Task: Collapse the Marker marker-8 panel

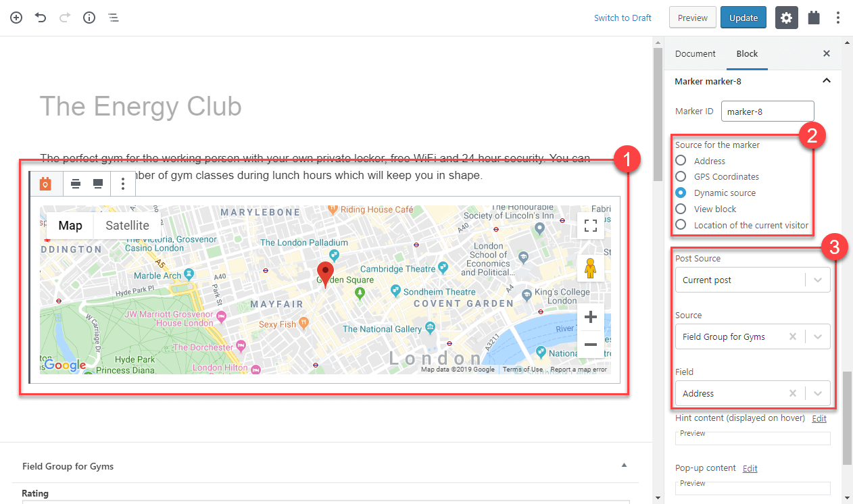Action: [826, 81]
